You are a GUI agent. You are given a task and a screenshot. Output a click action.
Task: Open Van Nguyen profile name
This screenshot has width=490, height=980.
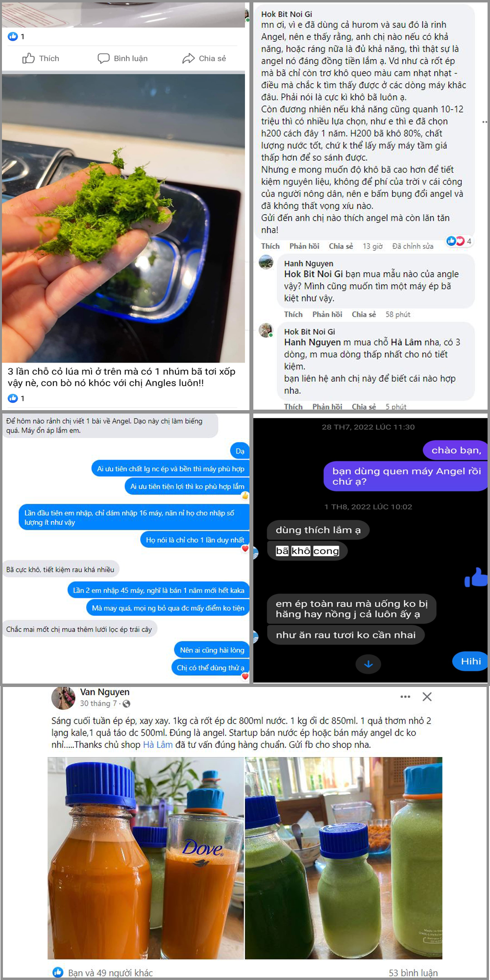[105, 692]
